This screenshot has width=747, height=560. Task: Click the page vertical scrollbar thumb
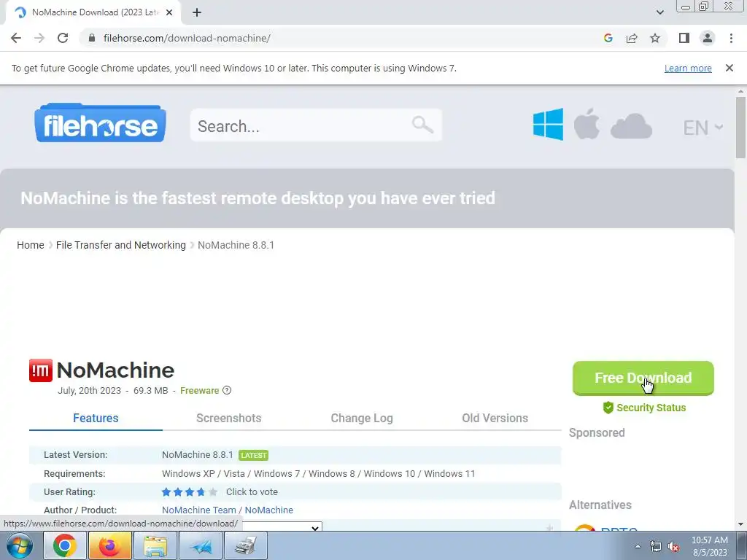click(740, 128)
